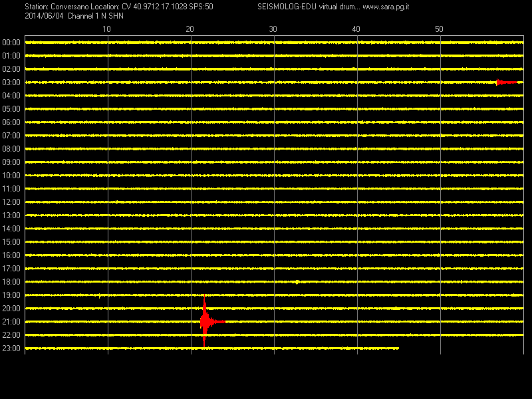The image size is (532, 399).
Task: Click the 22:00 hour label
Action: (11, 335)
